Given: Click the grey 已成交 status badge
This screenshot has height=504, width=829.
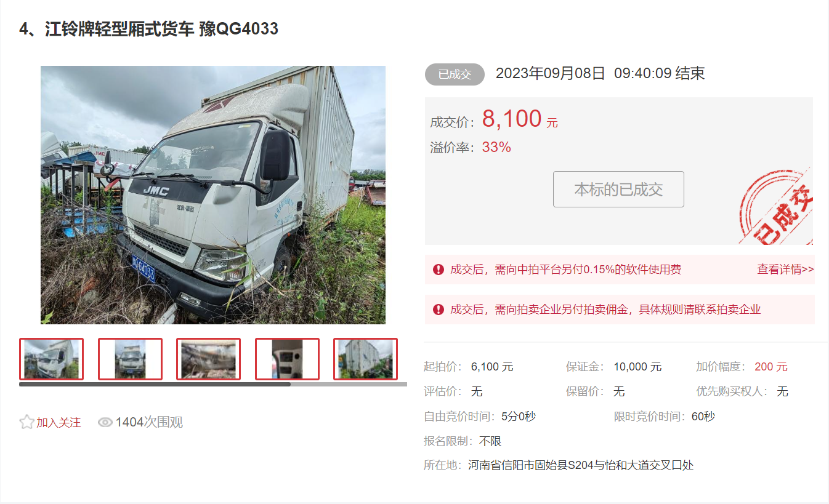Looking at the screenshot, I should point(455,74).
